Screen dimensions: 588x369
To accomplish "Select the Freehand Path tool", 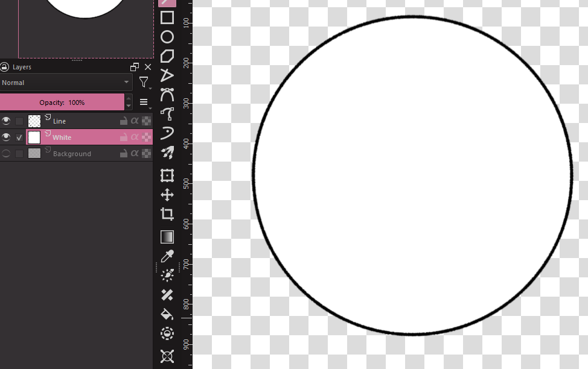I will (167, 114).
